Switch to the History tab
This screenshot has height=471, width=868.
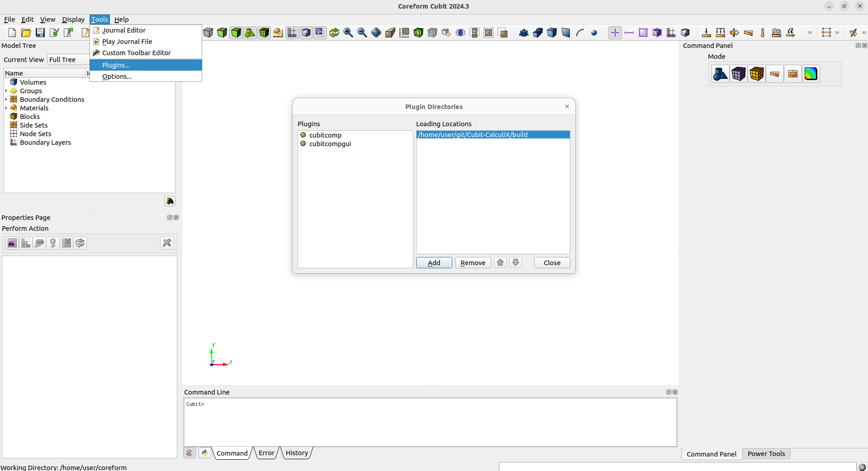[x=296, y=453]
